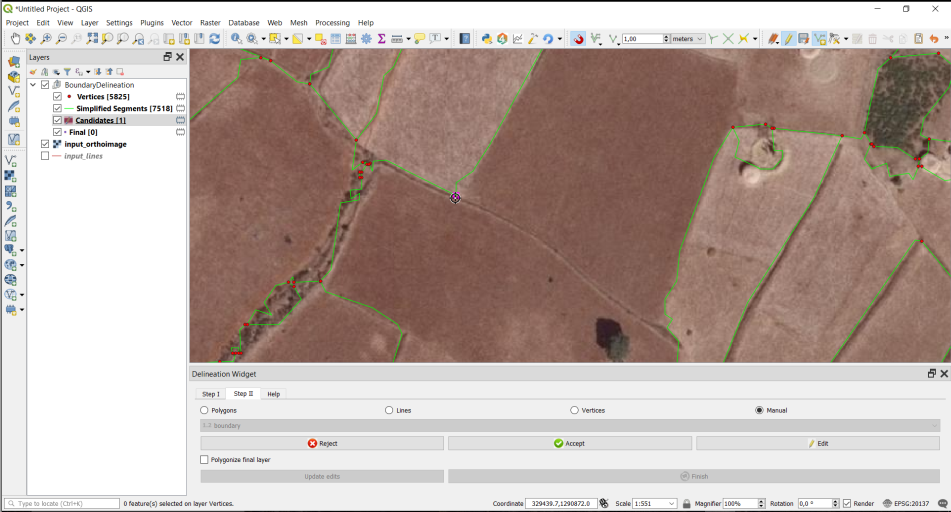Open the Field Calculator sigma icon

pos(381,39)
